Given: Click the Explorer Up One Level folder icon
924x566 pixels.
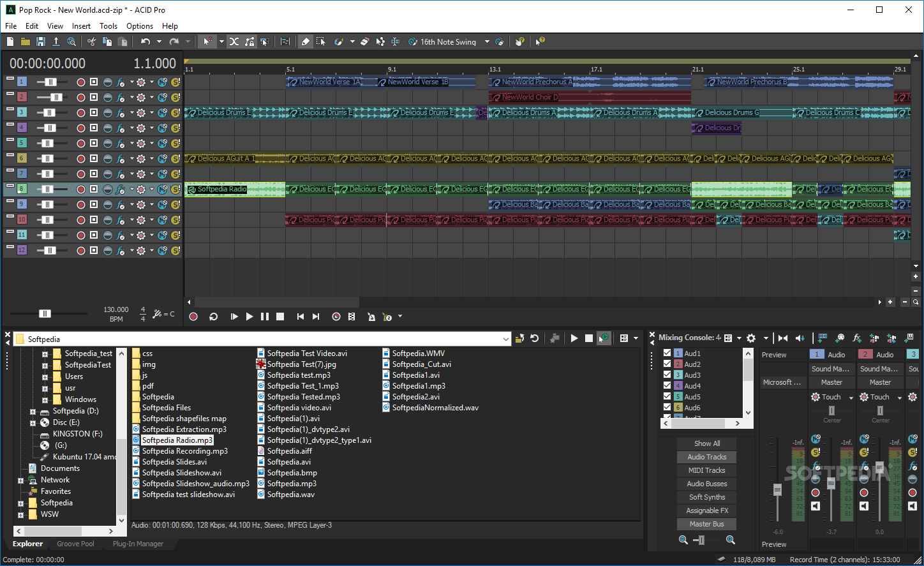Looking at the screenshot, I should point(519,339).
